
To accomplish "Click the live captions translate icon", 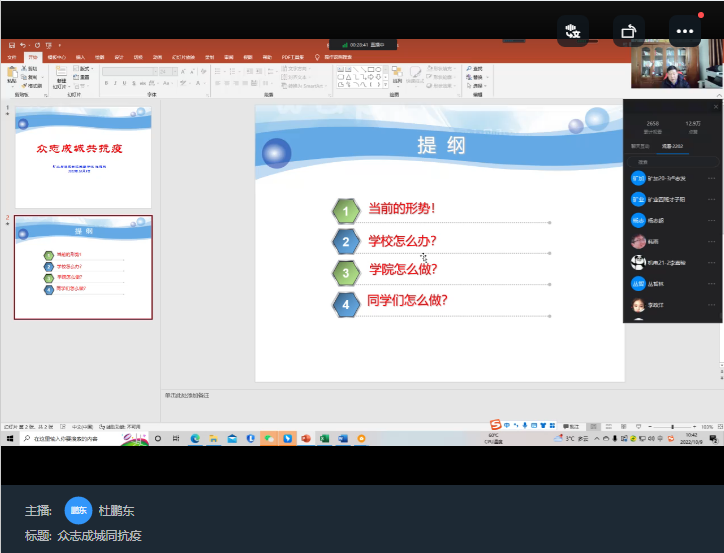I will [574, 30].
